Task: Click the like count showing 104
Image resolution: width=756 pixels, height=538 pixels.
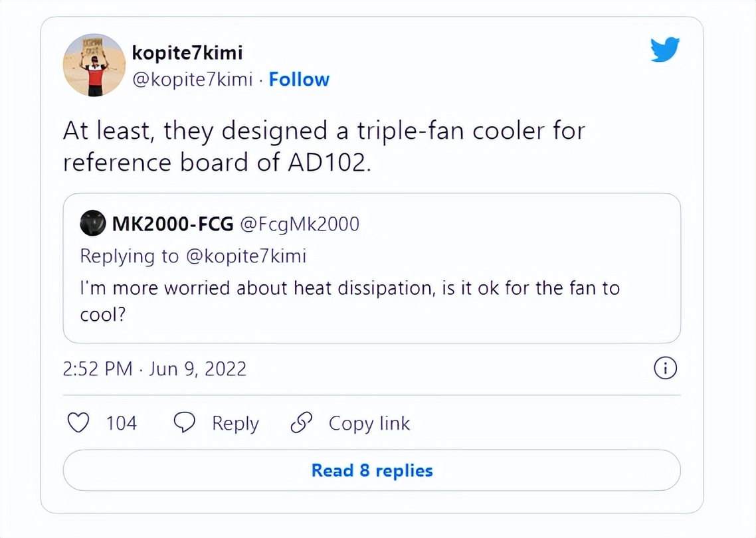Action: point(123,422)
